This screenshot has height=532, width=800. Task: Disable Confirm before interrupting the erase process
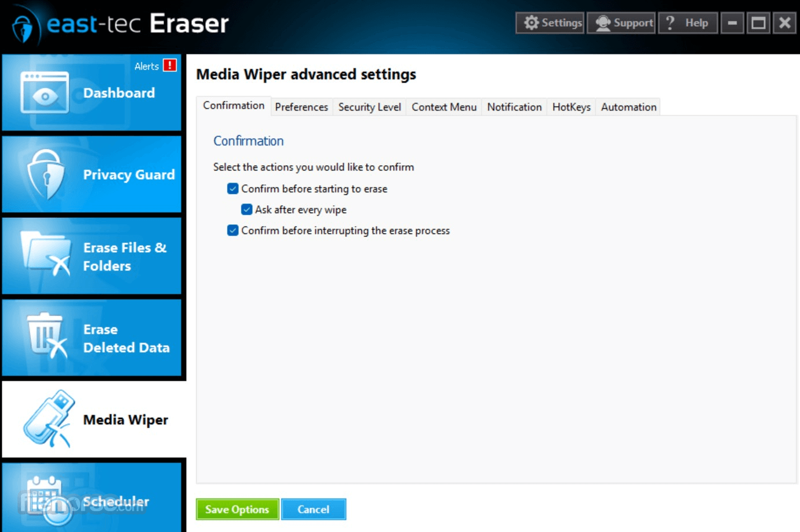(233, 230)
